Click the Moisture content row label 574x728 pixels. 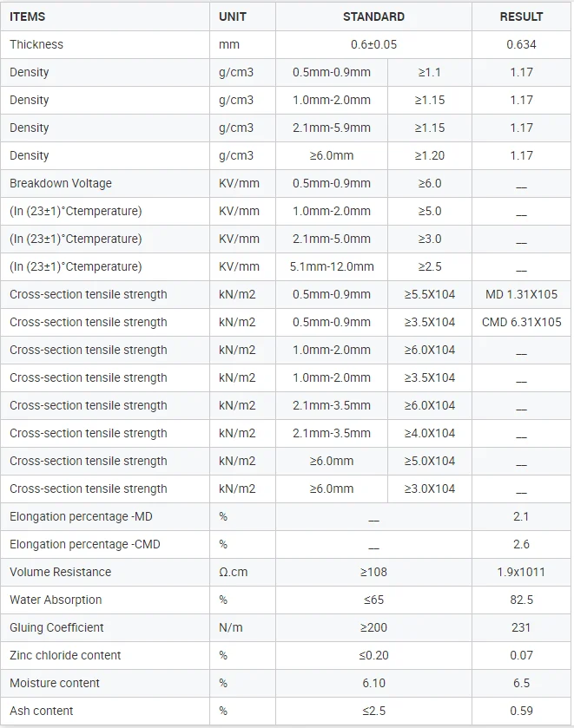point(55,683)
